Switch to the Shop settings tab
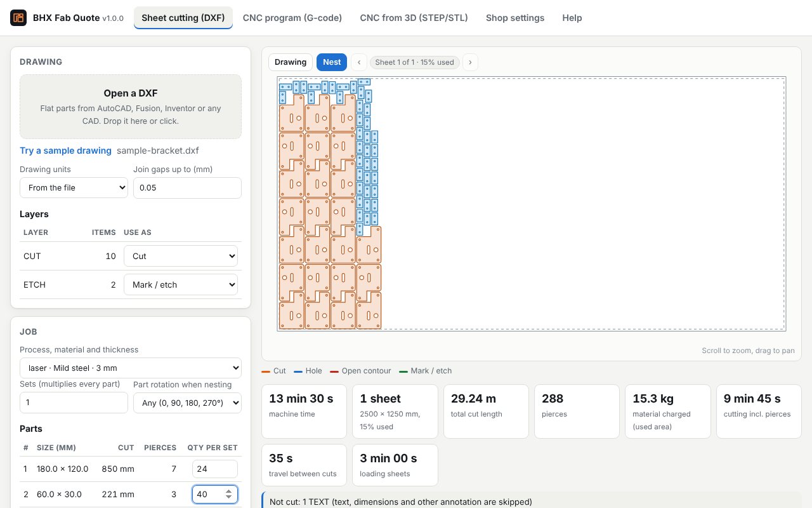Viewport: 812px width, 508px height. 515,18
